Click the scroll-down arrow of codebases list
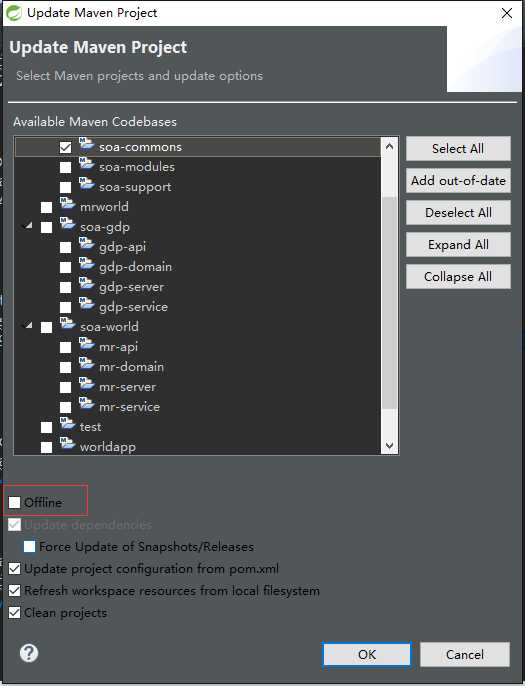Viewport: 525px width, 686px height. 389,446
